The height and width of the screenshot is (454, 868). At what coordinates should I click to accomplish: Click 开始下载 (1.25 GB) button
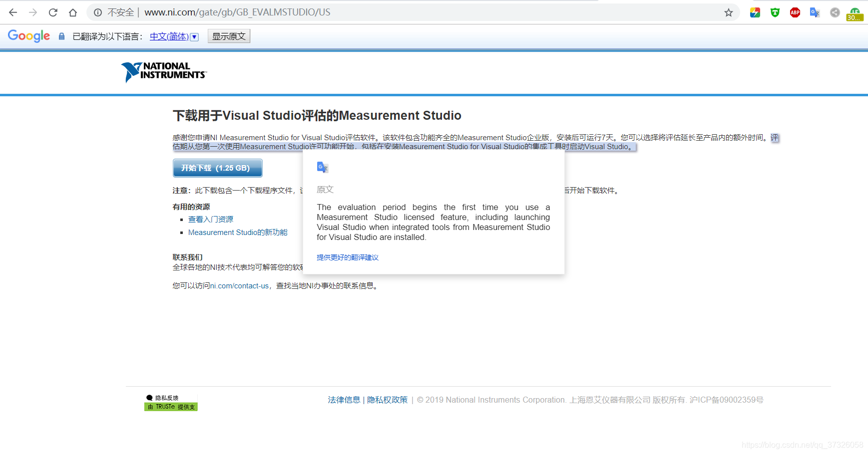pyautogui.click(x=218, y=168)
